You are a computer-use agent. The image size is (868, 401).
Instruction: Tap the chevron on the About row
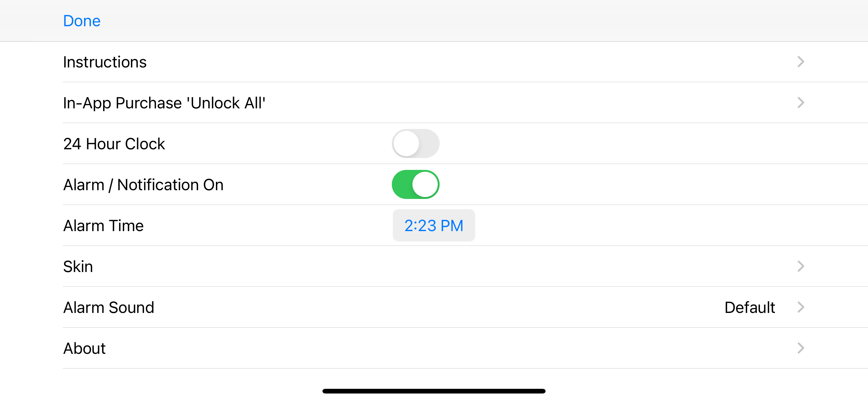pos(801,348)
